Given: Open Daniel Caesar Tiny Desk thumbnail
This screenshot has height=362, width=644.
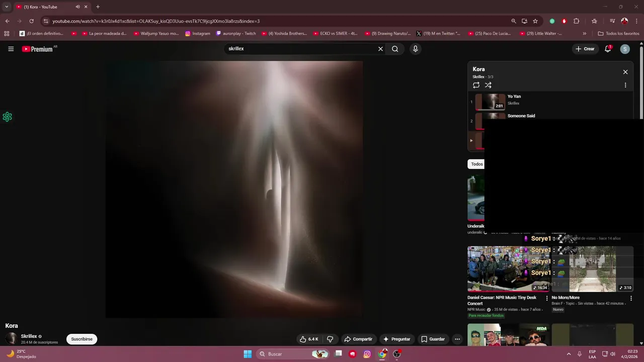Looking at the screenshot, I should pos(508,269).
